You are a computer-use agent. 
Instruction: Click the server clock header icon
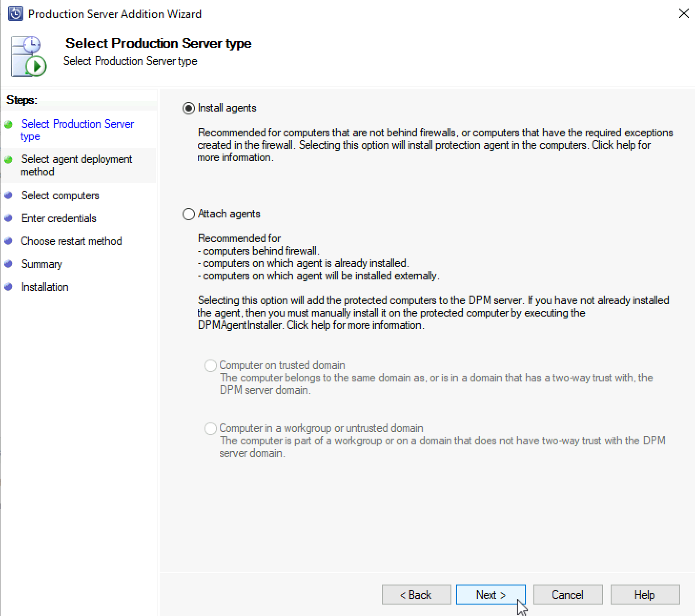[x=29, y=56]
